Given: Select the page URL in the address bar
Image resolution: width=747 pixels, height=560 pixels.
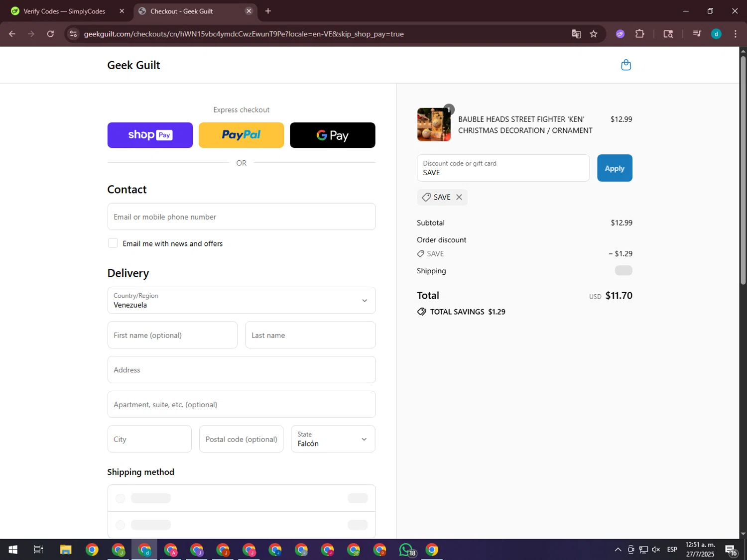Looking at the screenshot, I should click(x=244, y=34).
